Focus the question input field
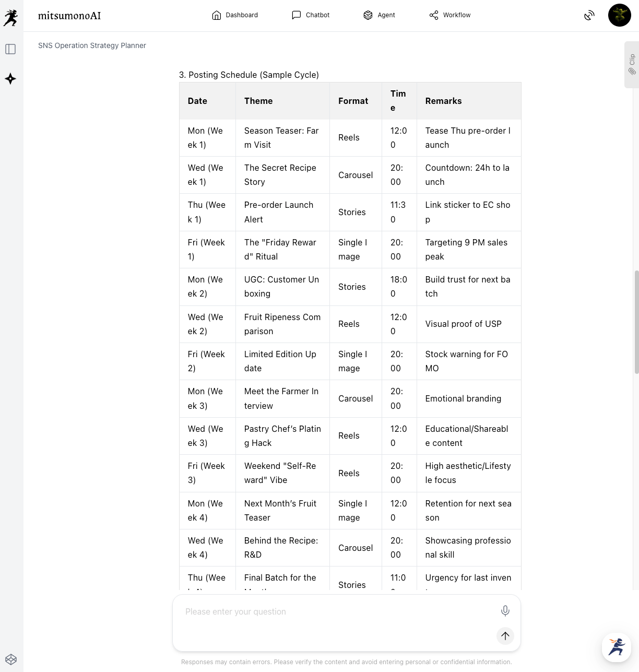Viewport: 639px width, 672px height. 334,611
